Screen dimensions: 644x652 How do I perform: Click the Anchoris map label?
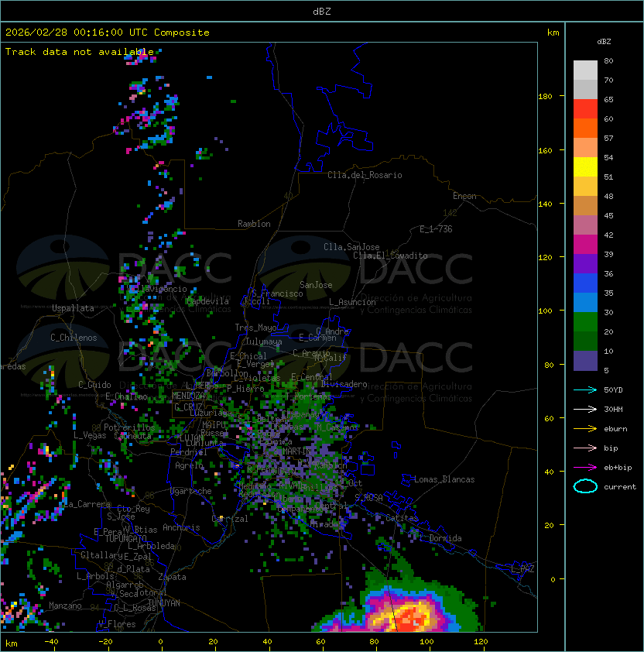coord(181,527)
